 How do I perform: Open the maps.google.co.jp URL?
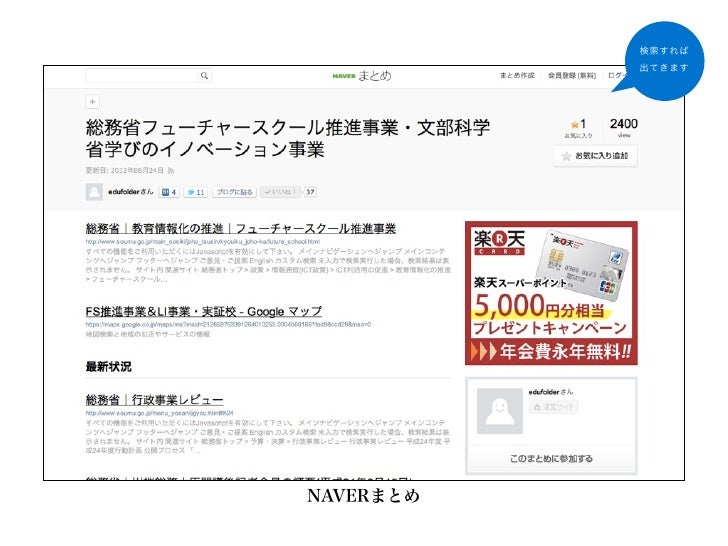228,325
